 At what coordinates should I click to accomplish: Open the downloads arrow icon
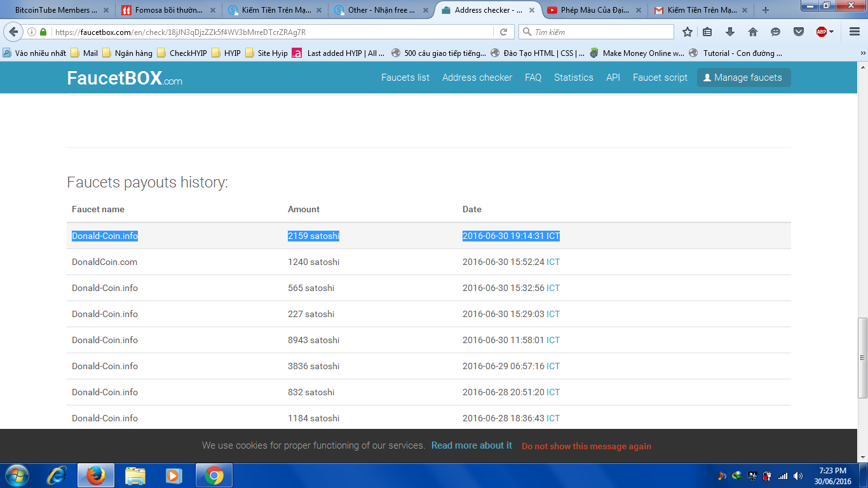730,32
